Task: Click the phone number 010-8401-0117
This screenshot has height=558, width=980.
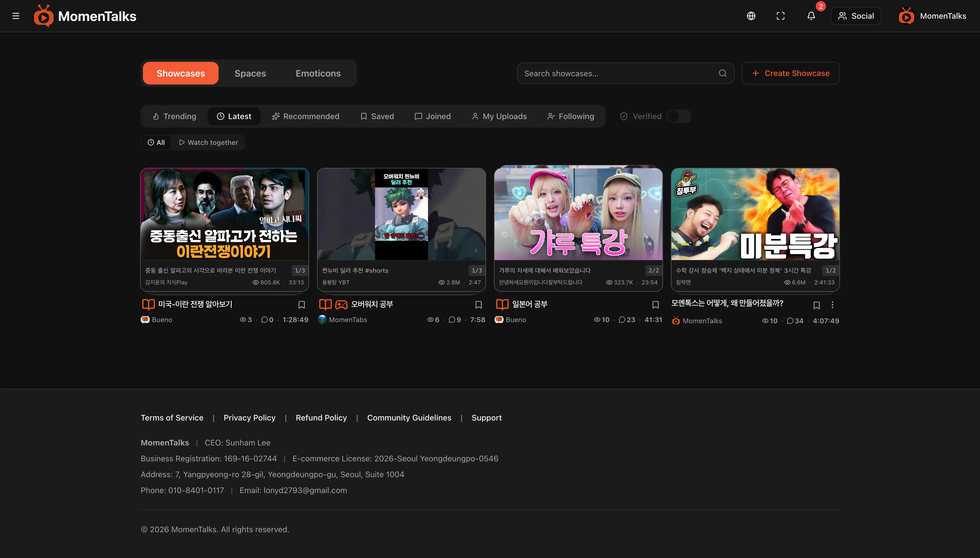Action: [x=196, y=491]
